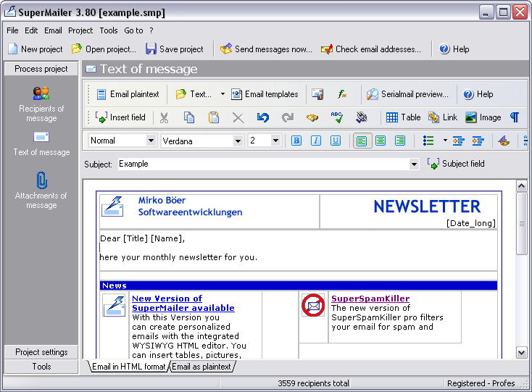The width and height of the screenshot is (532, 392).
Task: Align text right
Action: pos(400,141)
